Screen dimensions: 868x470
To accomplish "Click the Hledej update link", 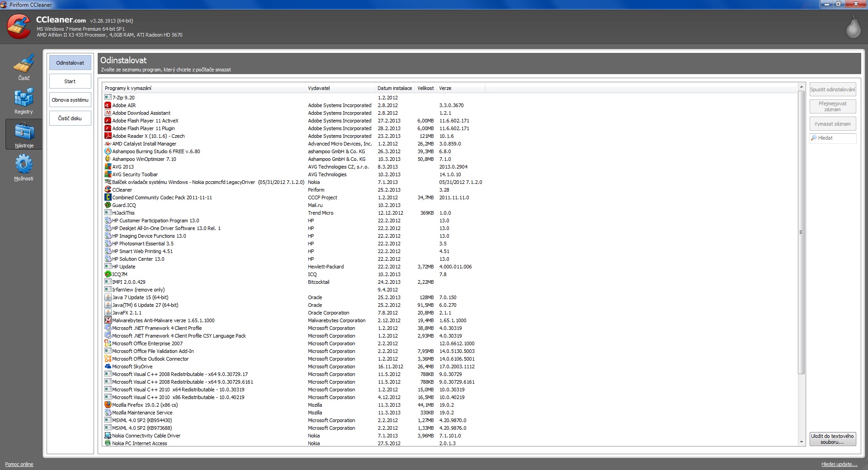I will pyautogui.click(x=839, y=464).
